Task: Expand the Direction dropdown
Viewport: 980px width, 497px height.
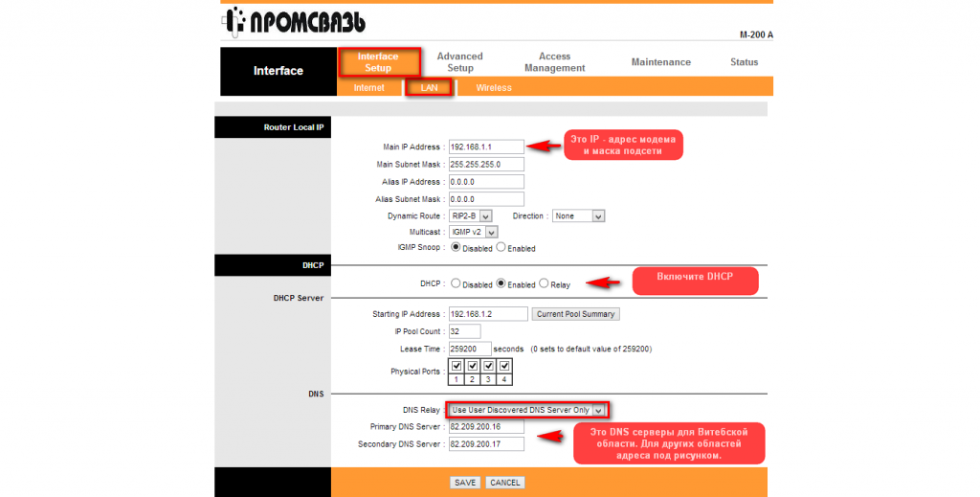Action: (x=579, y=216)
